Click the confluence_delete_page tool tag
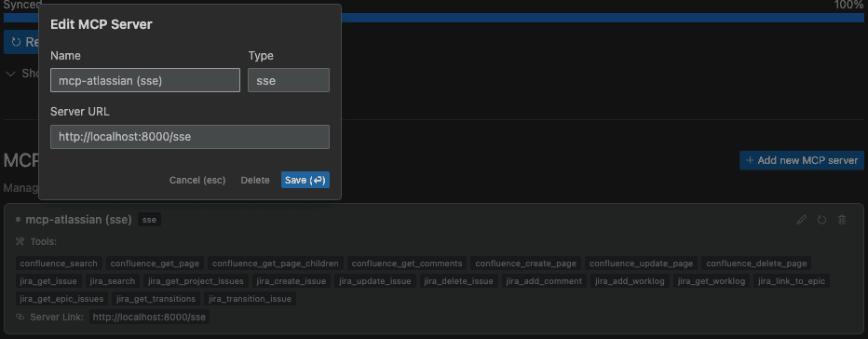Screen dimensions: 868x339 [x=756, y=264]
